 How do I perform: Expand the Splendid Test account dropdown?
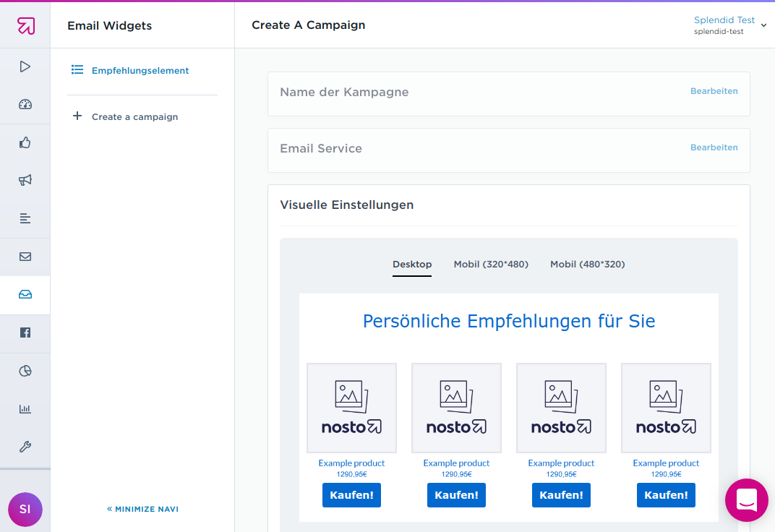pos(730,25)
